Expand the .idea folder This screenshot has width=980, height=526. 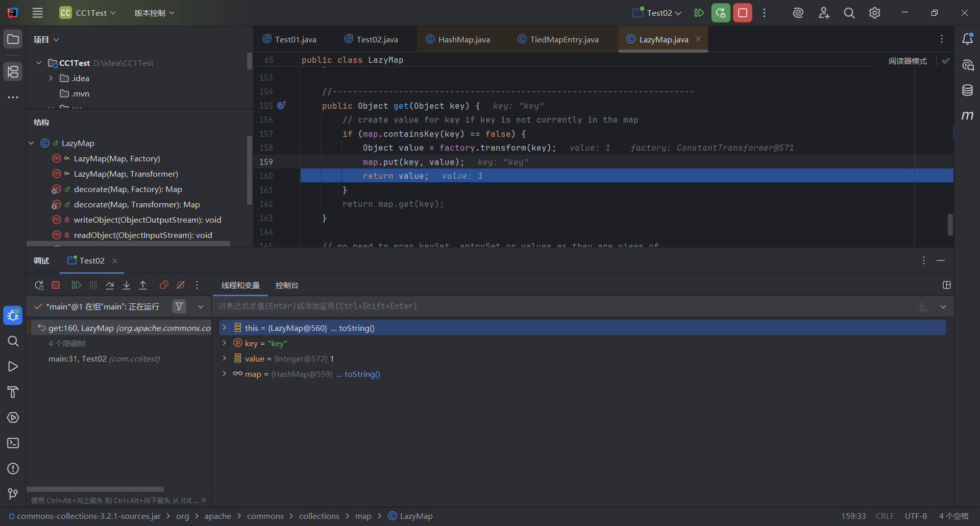[51, 78]
